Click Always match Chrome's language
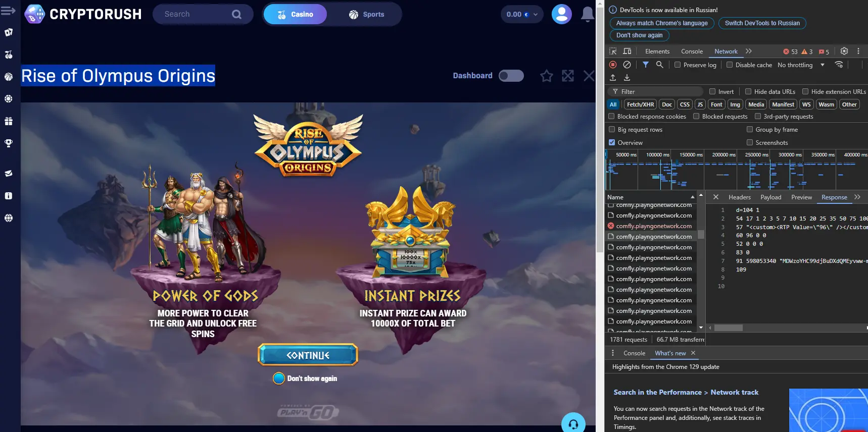The height and width of the screenshot is (432, 868). pos(662,23)
